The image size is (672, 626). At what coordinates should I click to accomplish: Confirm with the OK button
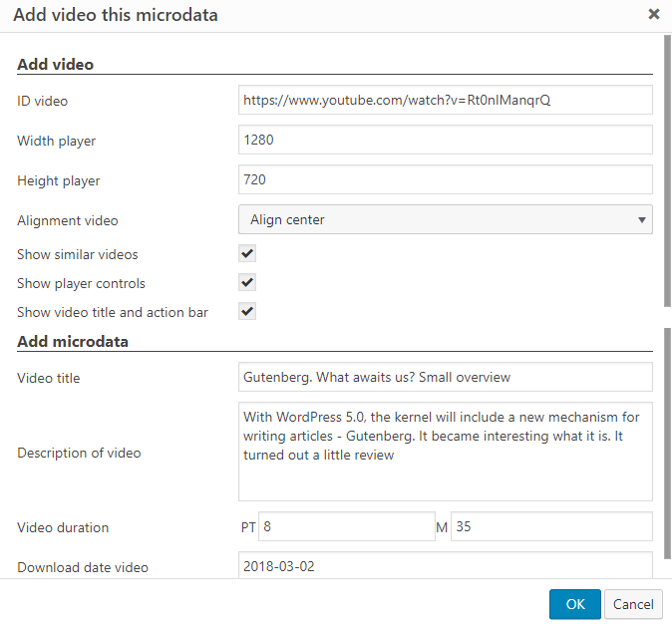click(575, 604)
